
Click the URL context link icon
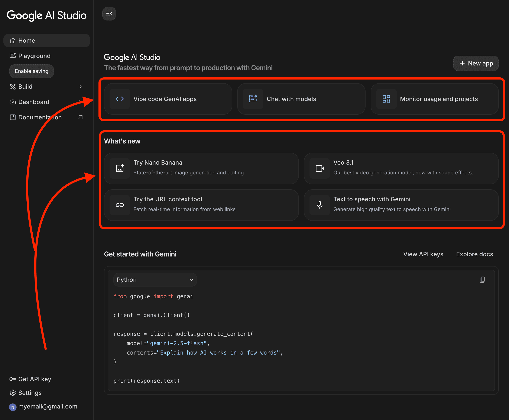pos(120,205)
